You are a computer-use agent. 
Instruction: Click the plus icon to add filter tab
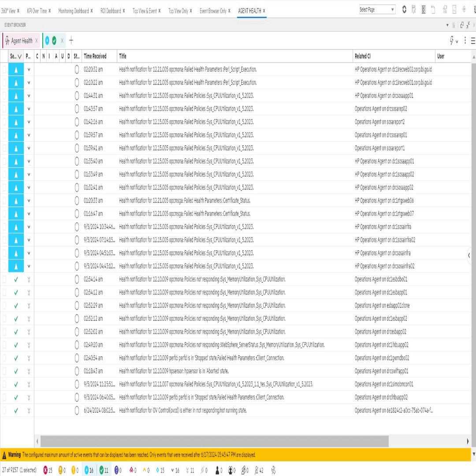71,41
